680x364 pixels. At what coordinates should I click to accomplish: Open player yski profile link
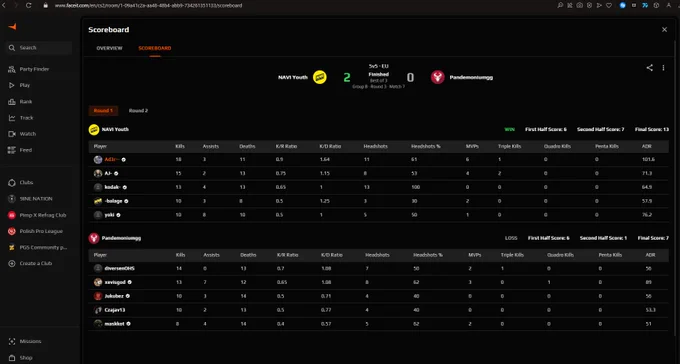(x=110, y=215)
